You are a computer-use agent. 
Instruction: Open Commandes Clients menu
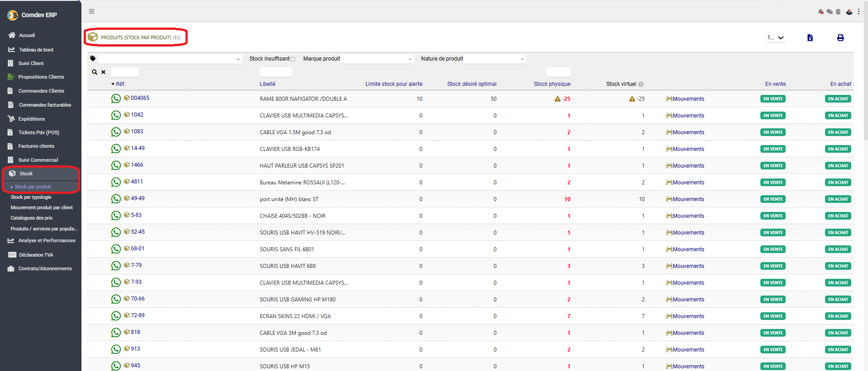pos(41,91)
